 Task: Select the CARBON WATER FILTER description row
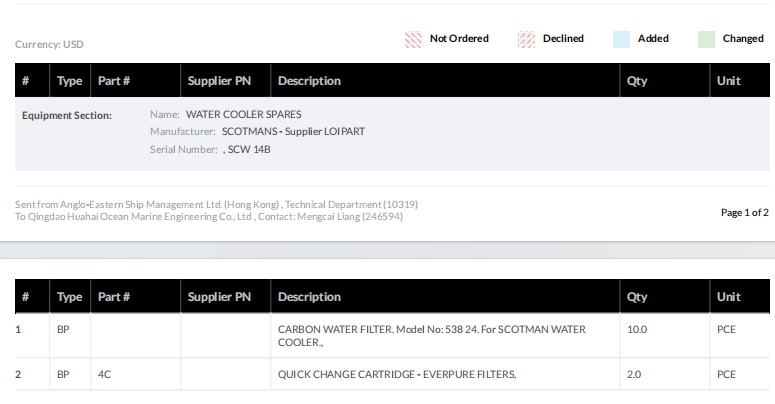click(x=431, y=335)
